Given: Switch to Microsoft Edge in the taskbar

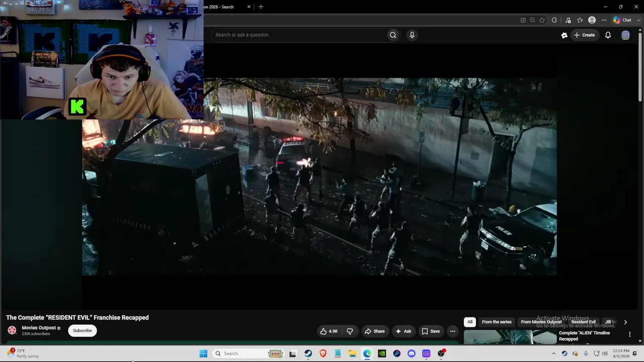Looking at the screenshot, I should [x=367, y=353].
